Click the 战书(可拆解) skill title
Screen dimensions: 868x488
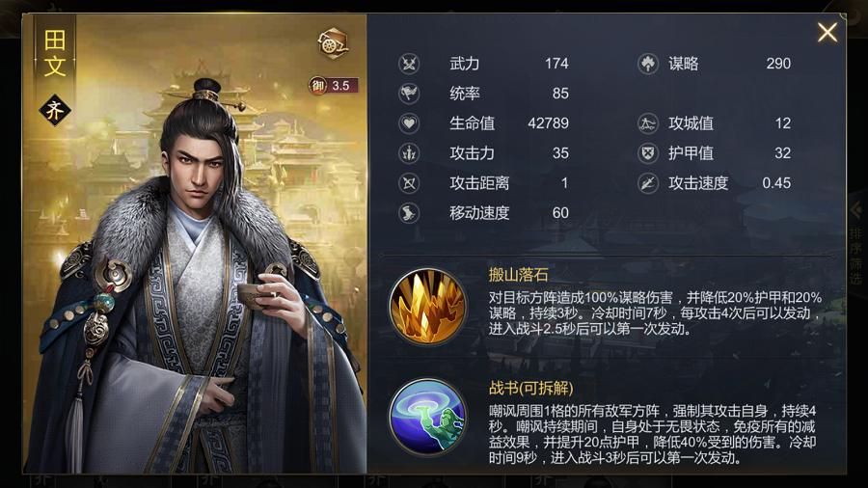(x=530, y=389)
